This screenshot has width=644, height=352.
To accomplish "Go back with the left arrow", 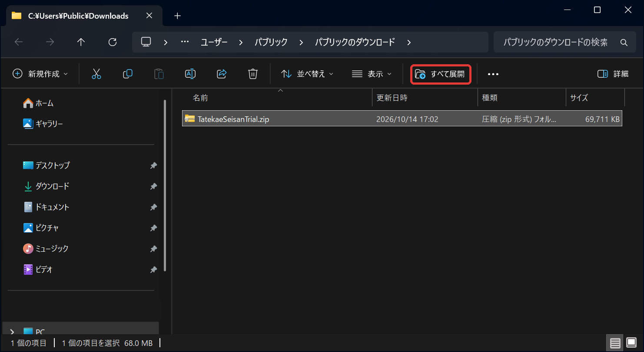I will pyautogui.click(x=19, y=42).
